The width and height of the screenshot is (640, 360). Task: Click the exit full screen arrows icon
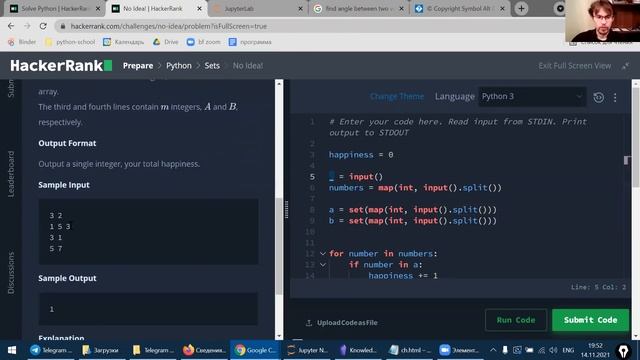pyautogui.click(x=625, y=66)
